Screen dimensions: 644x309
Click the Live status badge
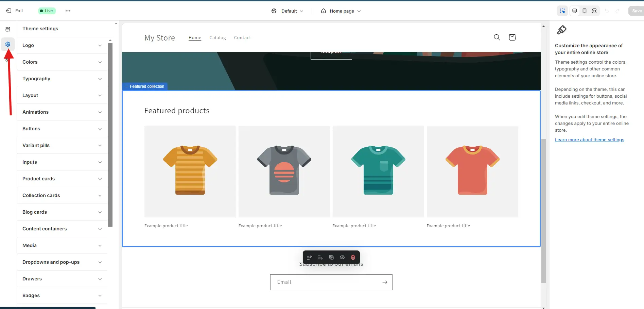point(47,11)
